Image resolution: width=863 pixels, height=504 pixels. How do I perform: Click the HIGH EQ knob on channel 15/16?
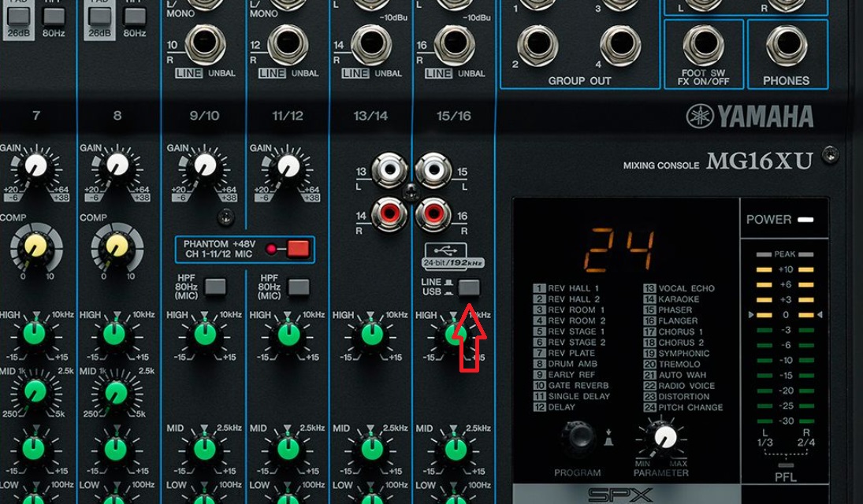455,334
